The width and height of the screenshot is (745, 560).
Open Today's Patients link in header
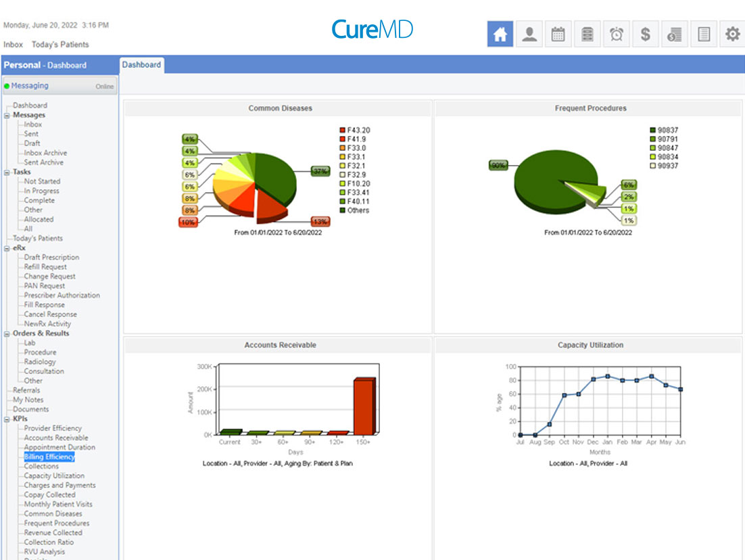(x=60, y=44)
